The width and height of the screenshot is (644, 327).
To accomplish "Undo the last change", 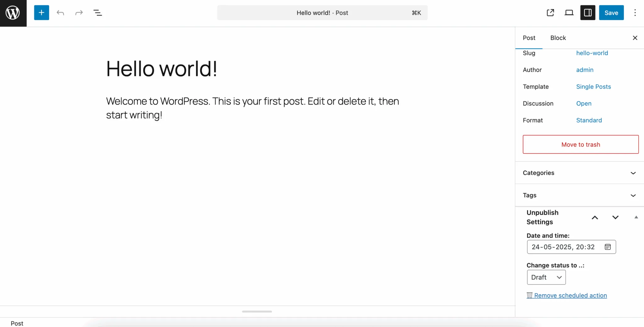I will pos(60,13).
